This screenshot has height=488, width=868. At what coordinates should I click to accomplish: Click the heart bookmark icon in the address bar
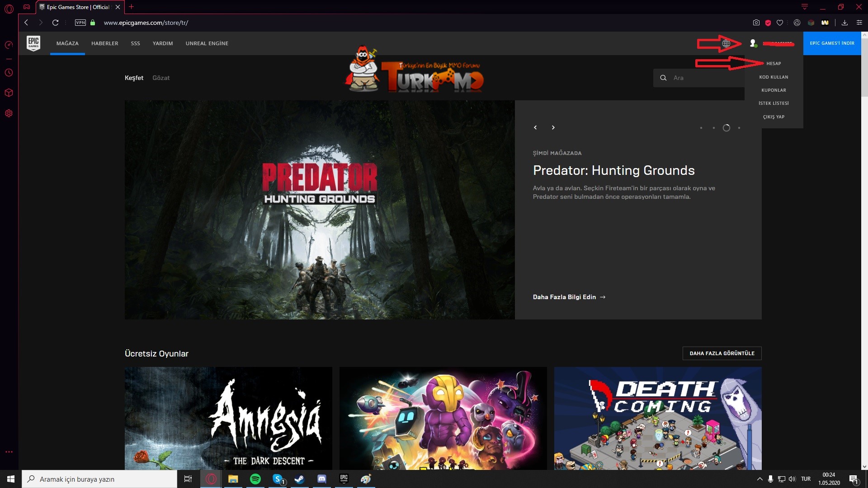[x=780, y=23]
